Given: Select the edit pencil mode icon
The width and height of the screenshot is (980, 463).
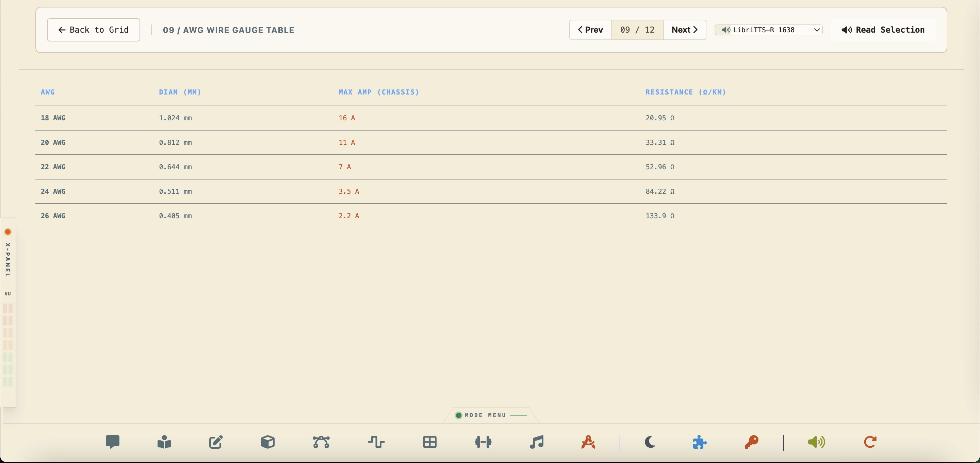Looking at the screenshot, I should point(216,442).
